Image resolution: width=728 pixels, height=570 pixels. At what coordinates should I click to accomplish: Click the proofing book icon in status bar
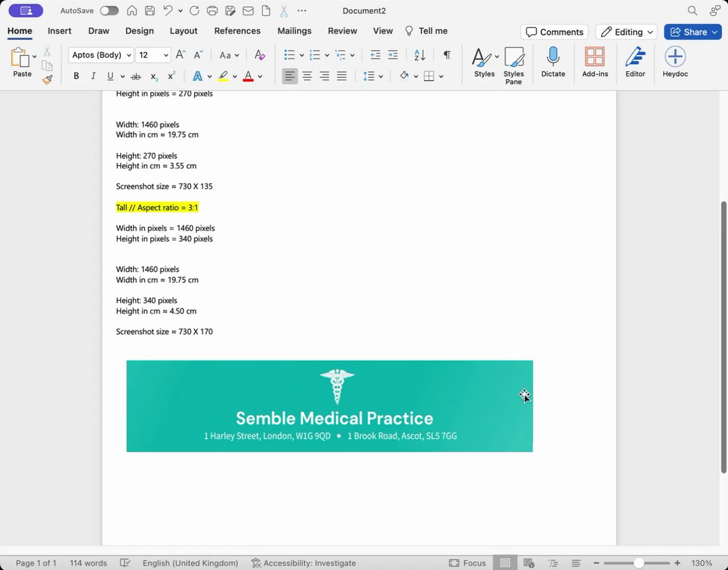coord(125,563)
